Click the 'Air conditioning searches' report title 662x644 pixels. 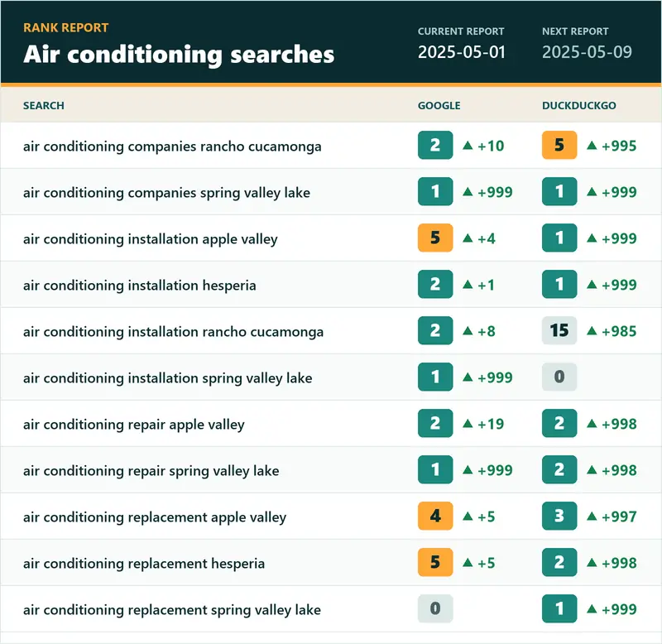[179, 55]
